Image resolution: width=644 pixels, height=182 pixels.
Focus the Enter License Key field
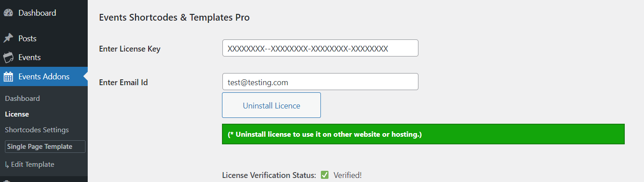point(320,48)
